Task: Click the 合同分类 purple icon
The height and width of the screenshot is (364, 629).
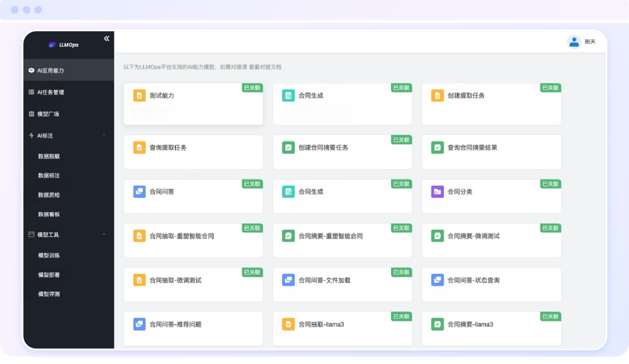Action: [x=438, y=192]
